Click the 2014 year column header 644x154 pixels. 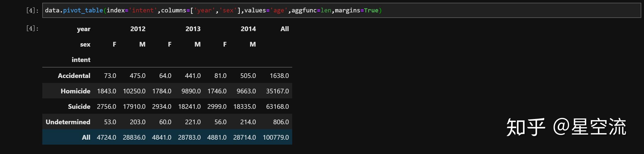pyautogui.click(x=248, y=29)
